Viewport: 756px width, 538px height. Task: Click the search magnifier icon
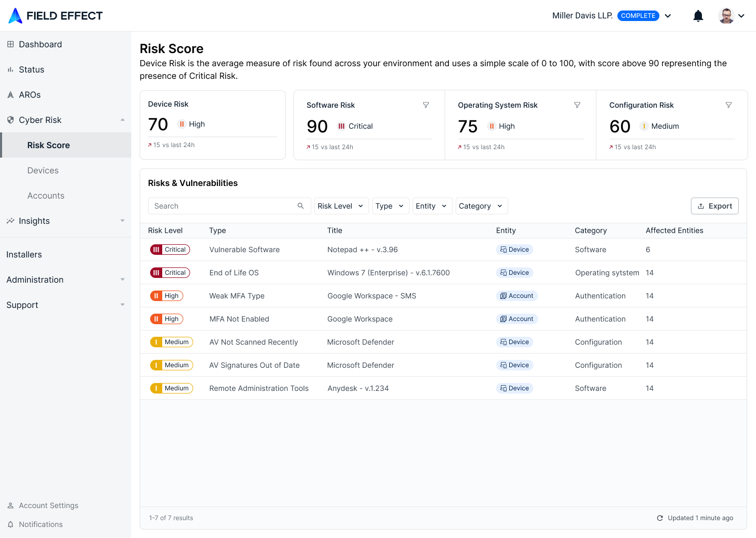(x=301, y=206)
